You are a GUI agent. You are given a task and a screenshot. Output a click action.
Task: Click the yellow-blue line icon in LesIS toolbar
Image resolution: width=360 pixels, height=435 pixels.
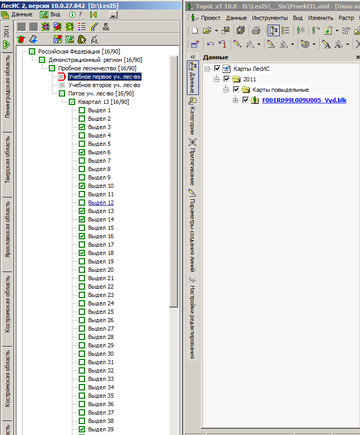click(x=94, y=27)
